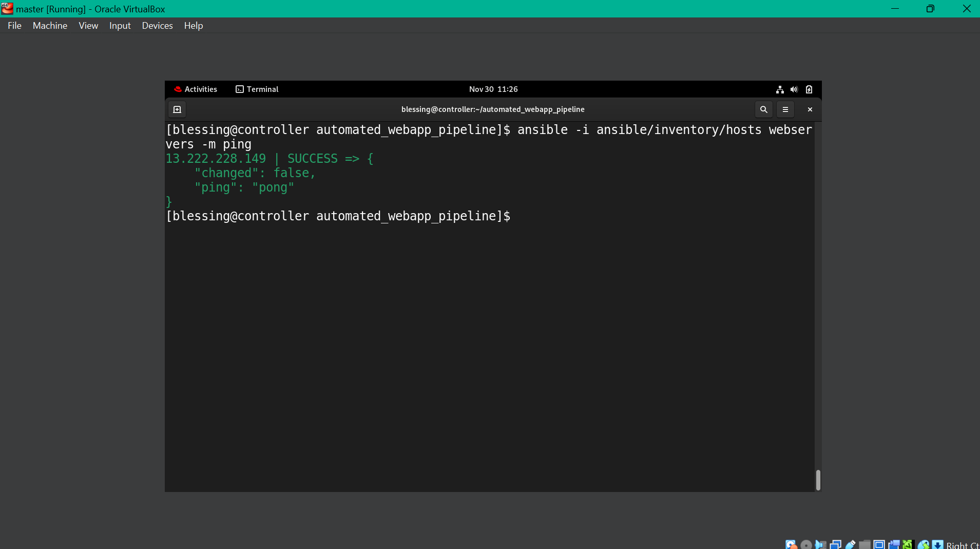Open a new Terminal tab
Viewport: 980px width, 549px height.
pos(177,109)
